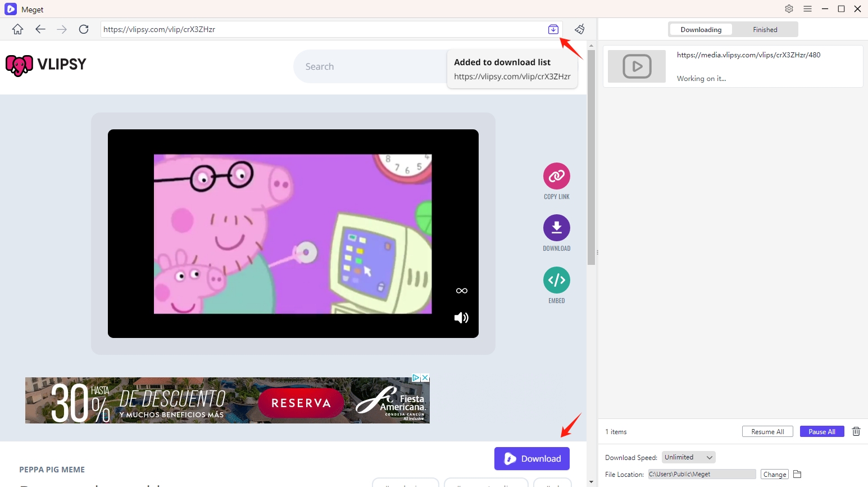The height and width of the screenshot is (487, 868).
Task: Minimize the Meget window
Action: pyautogui.click(x=825, y=9)
